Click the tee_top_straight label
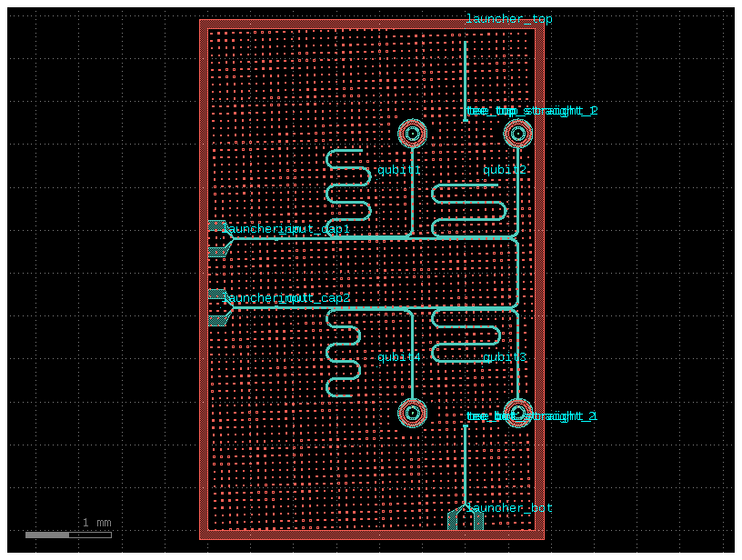 [x=531, y=111]
